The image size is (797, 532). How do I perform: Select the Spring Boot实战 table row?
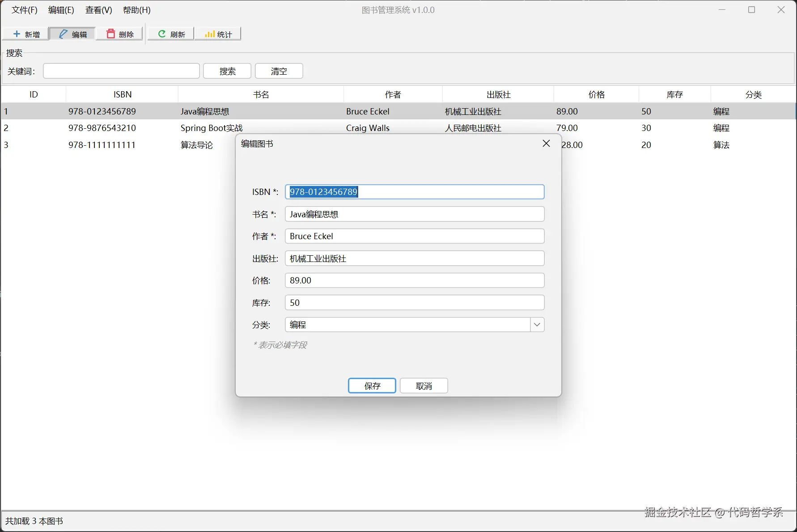134,128
